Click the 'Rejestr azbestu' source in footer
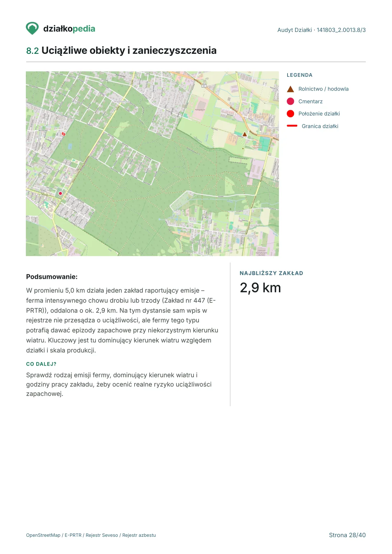 click(139, 535)
